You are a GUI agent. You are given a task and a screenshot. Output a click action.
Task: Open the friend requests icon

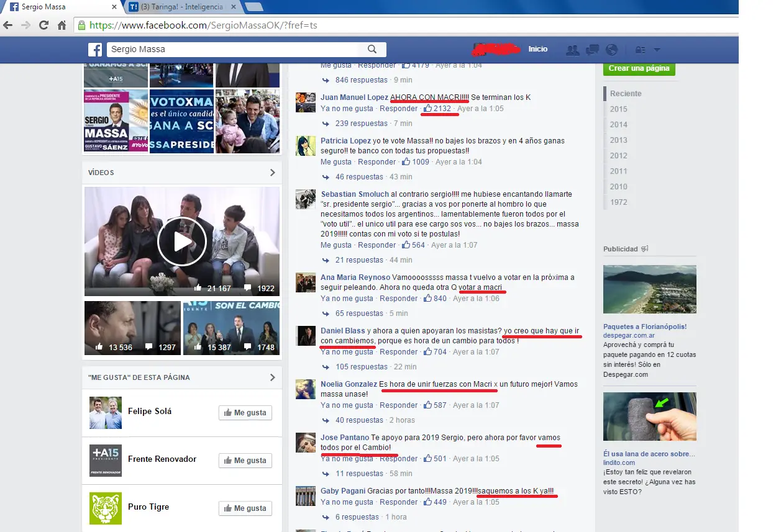pyautogui.click(x=573, y=50)
